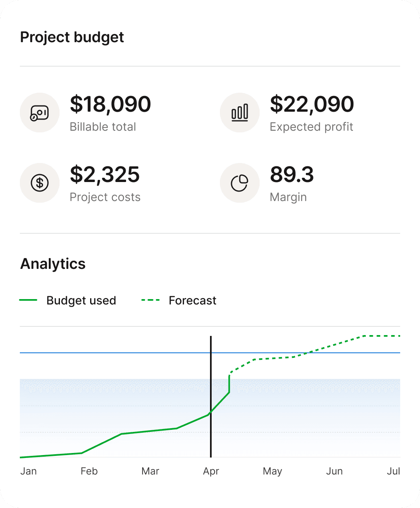Click the dashed green Forecast legend line
This screenshot has width=420, height=508.
[x=150, y=300]
